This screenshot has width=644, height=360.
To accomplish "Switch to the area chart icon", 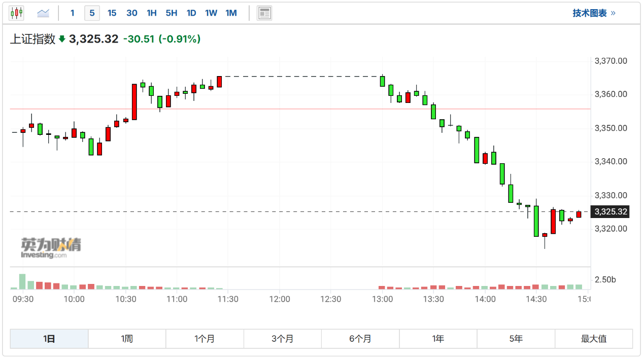I will click(x=43, y=13).
